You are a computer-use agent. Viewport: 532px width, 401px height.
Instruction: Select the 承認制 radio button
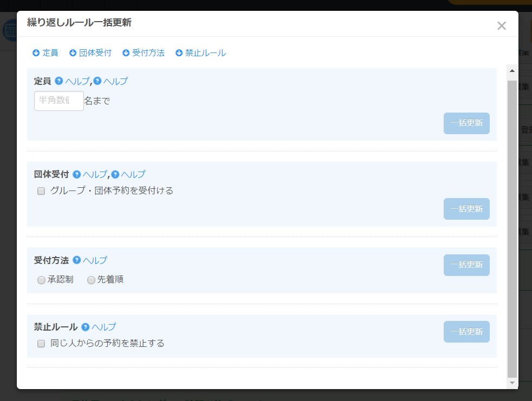point(41,280)
